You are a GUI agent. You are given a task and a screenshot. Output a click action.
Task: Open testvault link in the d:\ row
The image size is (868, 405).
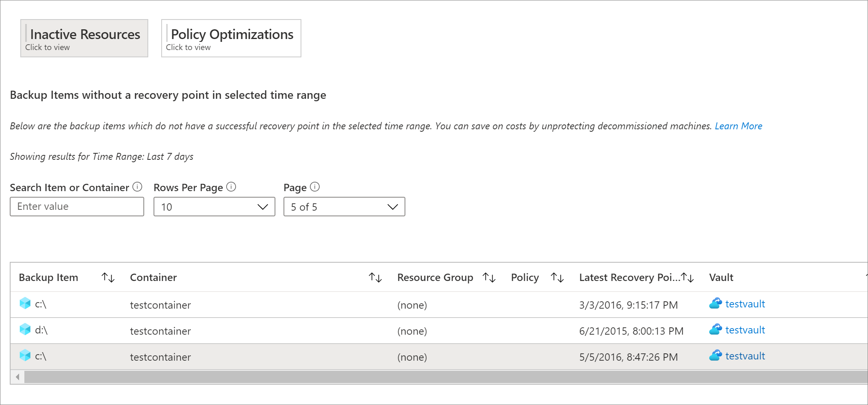[x=745, y=330]
